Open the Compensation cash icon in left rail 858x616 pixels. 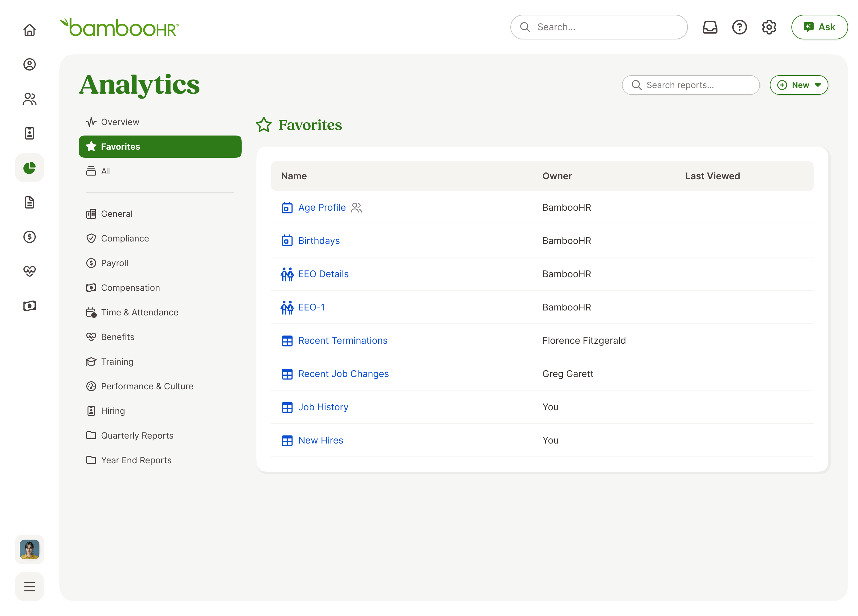pos(30,306)
